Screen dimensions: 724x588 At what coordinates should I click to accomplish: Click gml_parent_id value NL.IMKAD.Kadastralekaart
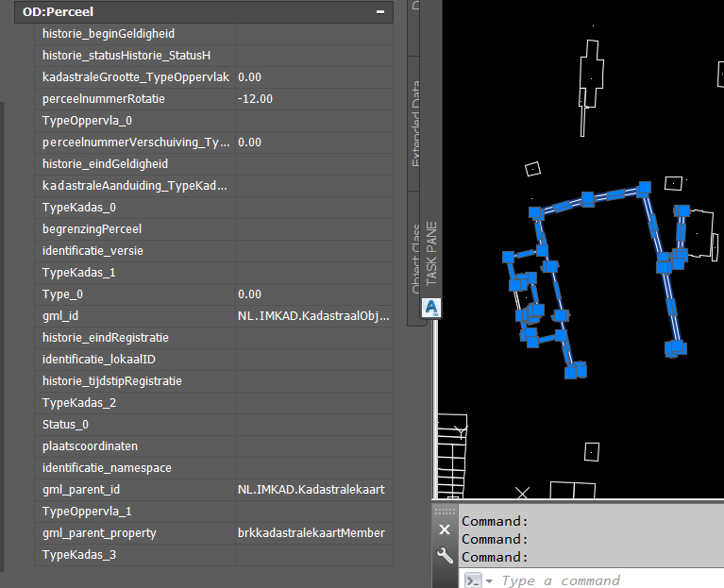(x=314, y=489)
